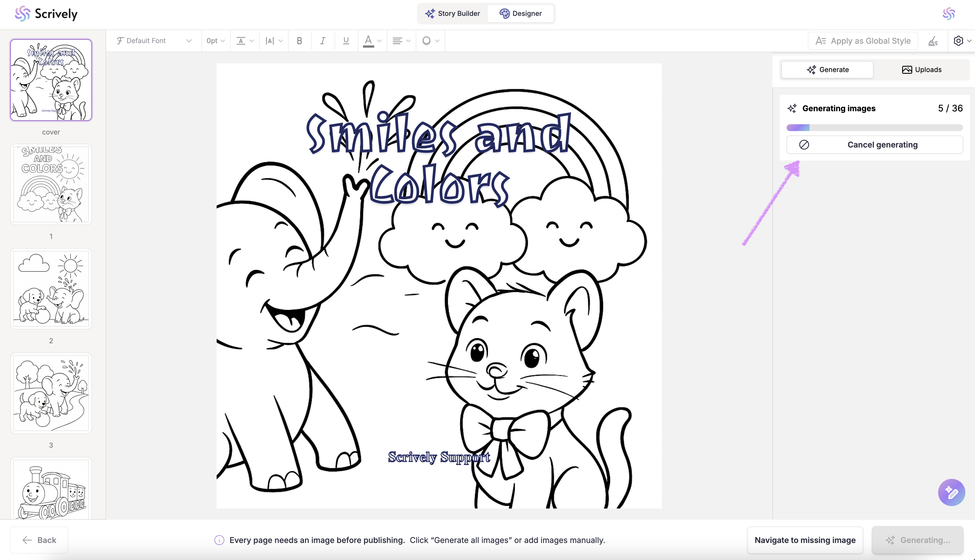Open the text outline circle options
975x560 pixels.
pyautogui.click(x=430, y=41)
